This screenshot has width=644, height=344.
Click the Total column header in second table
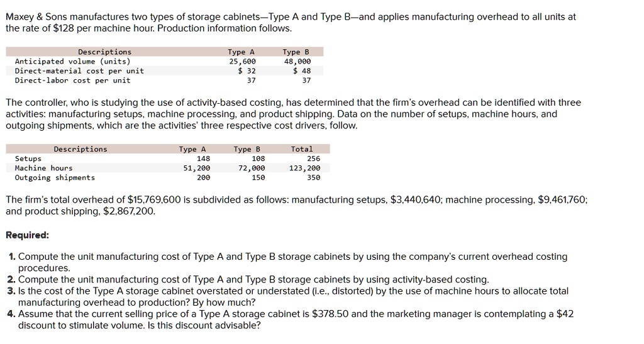coord(302,150)
